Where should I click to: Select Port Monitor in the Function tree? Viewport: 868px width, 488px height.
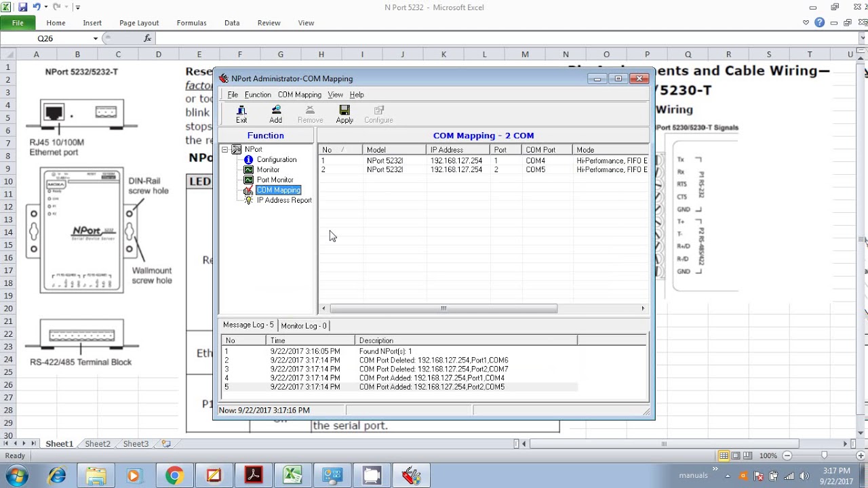(275, 180)
